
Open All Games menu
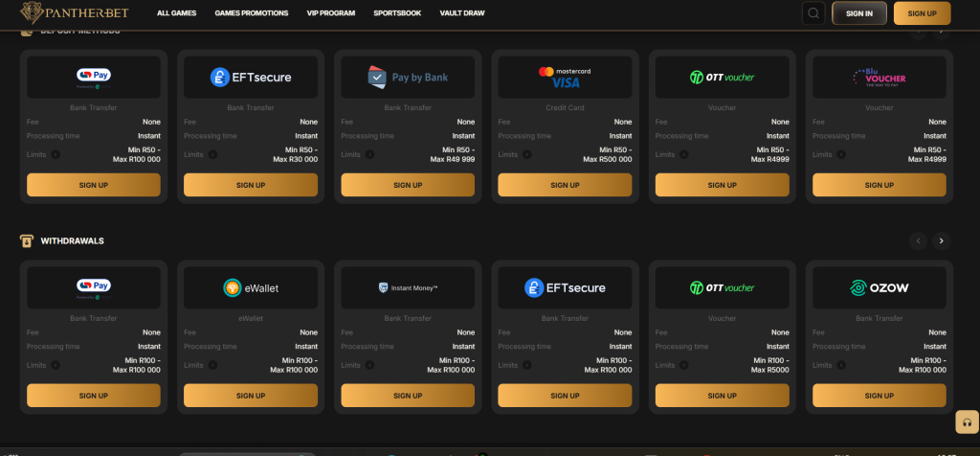pyautogui.click(x=176, y=13)
